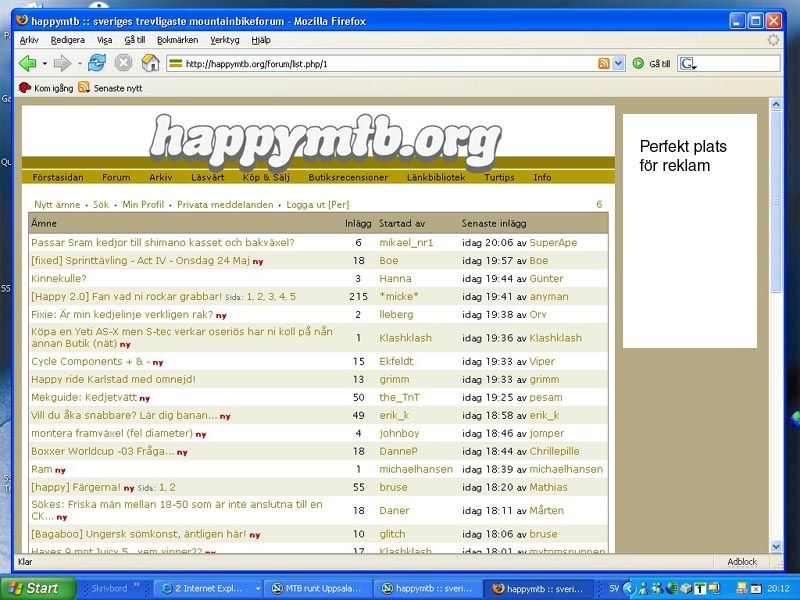This screenshot has height=600, width=800.
Task: Go to Förstasidan in site navigation
Action: [58, 177]
